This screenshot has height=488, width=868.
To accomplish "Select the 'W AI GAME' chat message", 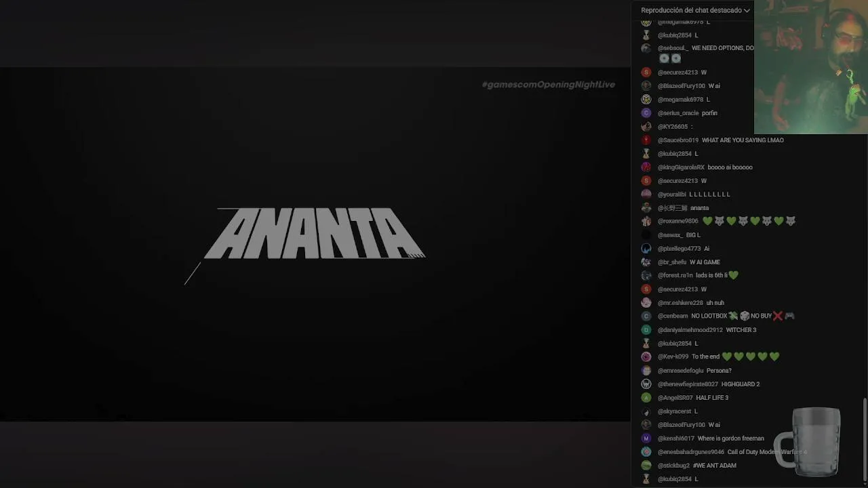I will [x=705, y=262].
